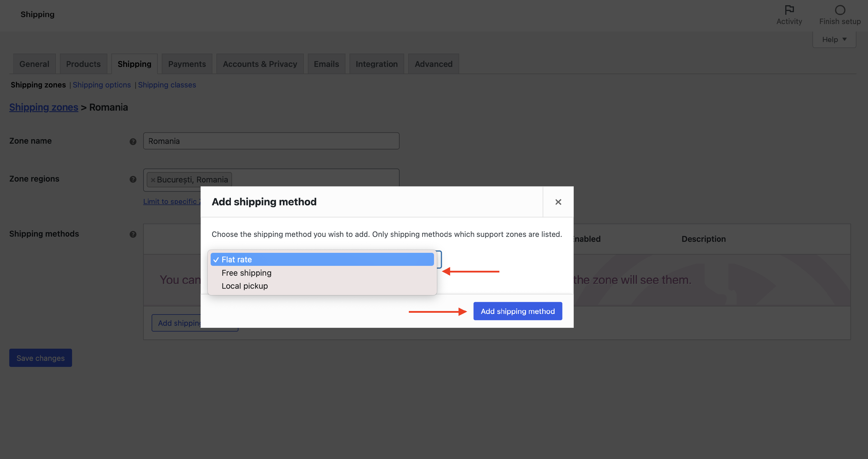This screenshot has height=459, width=868.
Task: Switch to the Payments tab
Action: [187, 64]
